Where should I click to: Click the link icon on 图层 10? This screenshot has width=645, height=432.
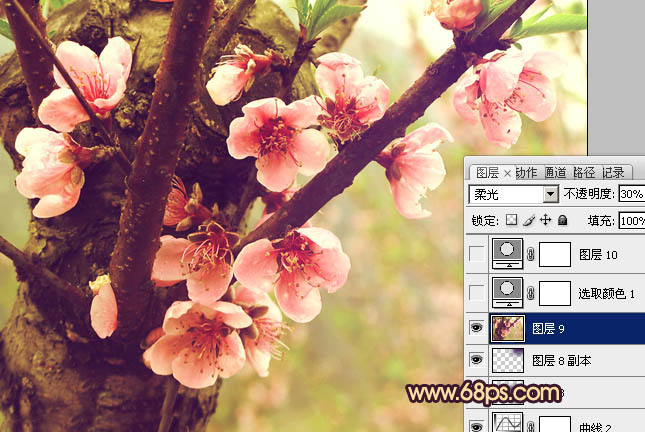(x=532, y=256)
